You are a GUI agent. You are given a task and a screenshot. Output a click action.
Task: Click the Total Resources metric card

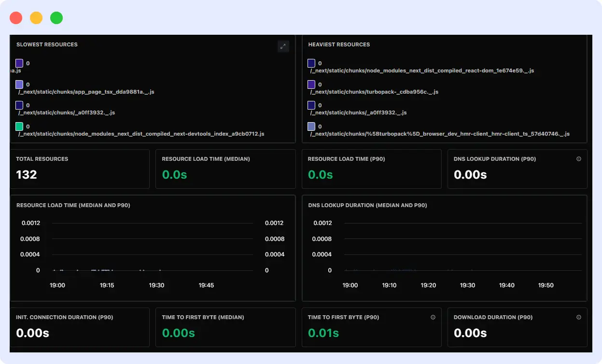[80, 169]
